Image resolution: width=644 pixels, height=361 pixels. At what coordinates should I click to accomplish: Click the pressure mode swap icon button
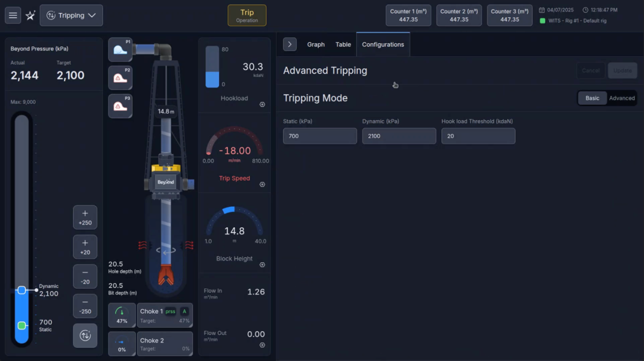pos(85,335)
